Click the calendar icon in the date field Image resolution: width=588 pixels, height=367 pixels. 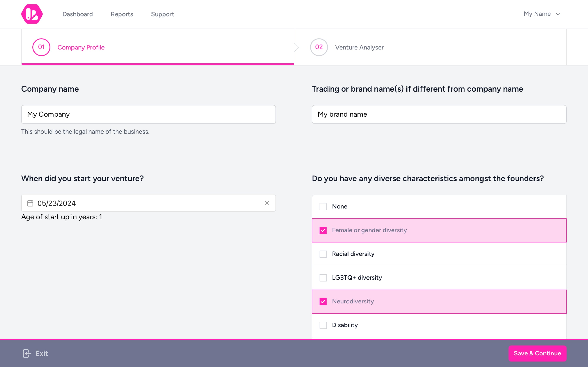30,203
